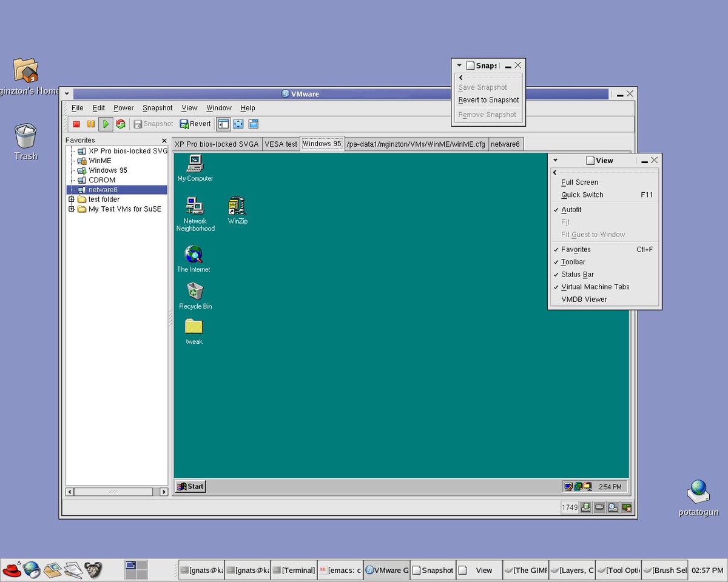Open the View tear-off window menu arrow

(556, 161)
